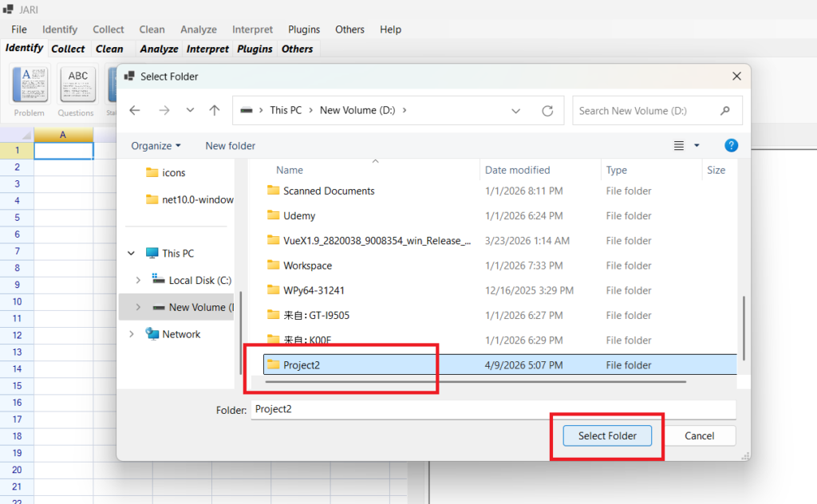The width and height of the screenshot is (817, 504).
Task: Expand the address bar history dropdown
Action: pos(516,111)
